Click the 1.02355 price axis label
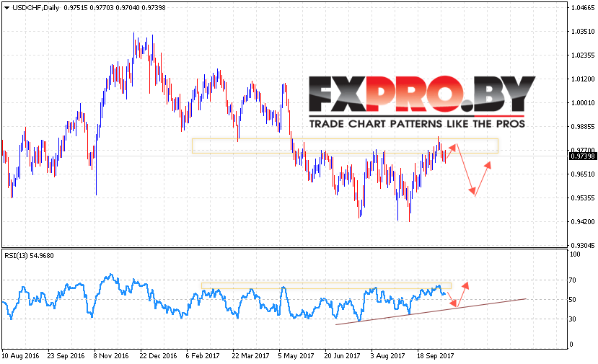 tap(582, 56)
